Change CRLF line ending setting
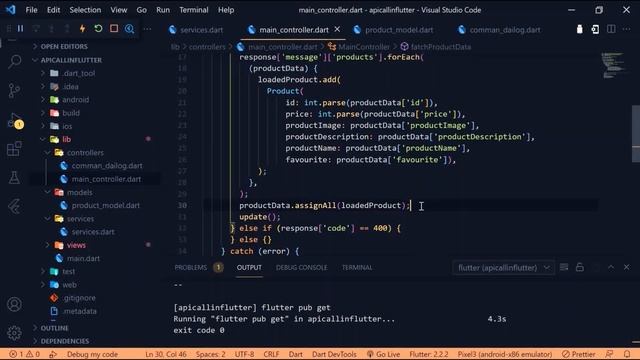 click(x=271, y=354)
